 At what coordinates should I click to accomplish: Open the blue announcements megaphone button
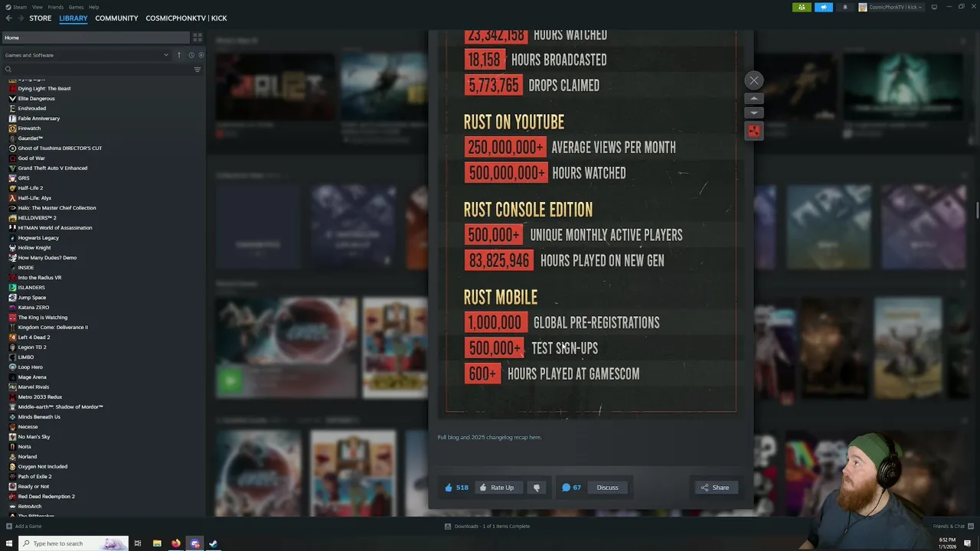click(823, 7)
